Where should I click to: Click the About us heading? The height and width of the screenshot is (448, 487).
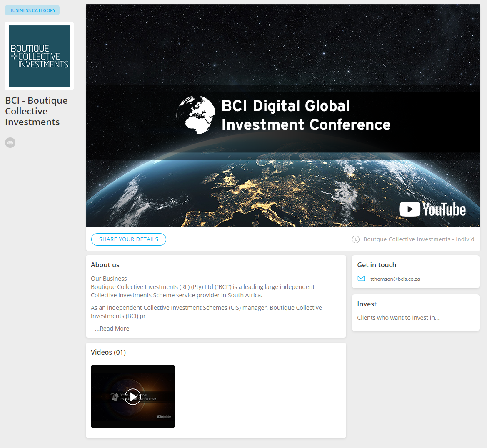click(x=105, y=265)
